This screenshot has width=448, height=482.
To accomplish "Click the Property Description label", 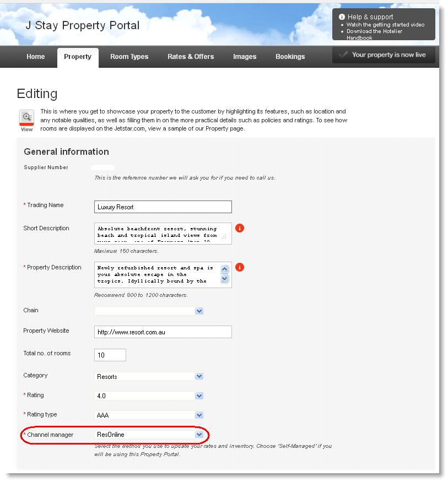I will click(54, 267).
